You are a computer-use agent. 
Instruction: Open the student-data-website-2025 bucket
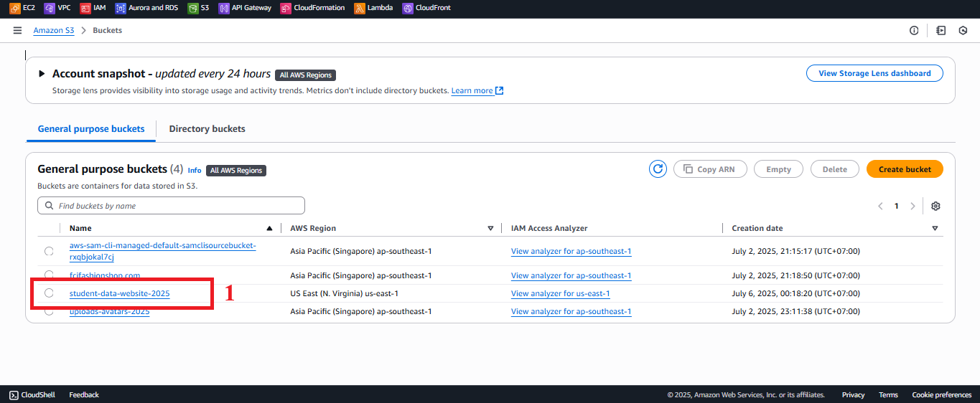point(119,293)
